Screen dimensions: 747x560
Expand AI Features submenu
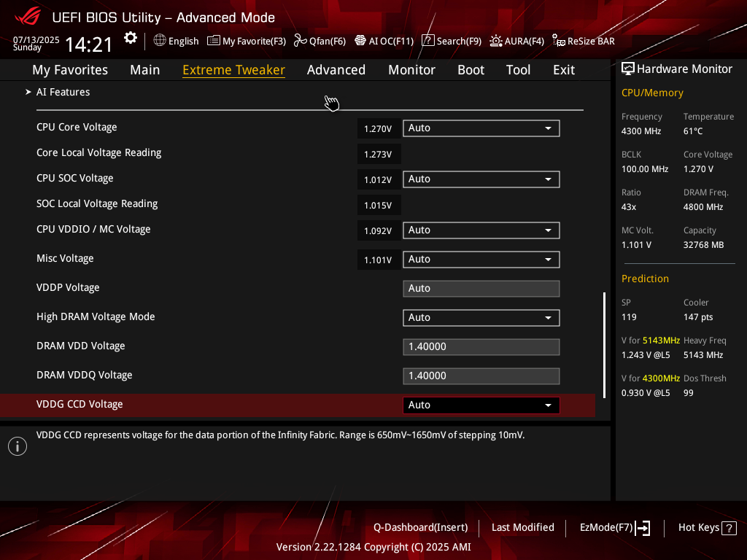coord(63,92)
